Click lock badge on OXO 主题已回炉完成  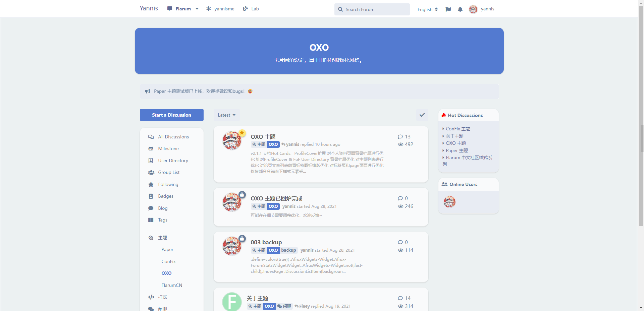[x=242, y=194]
